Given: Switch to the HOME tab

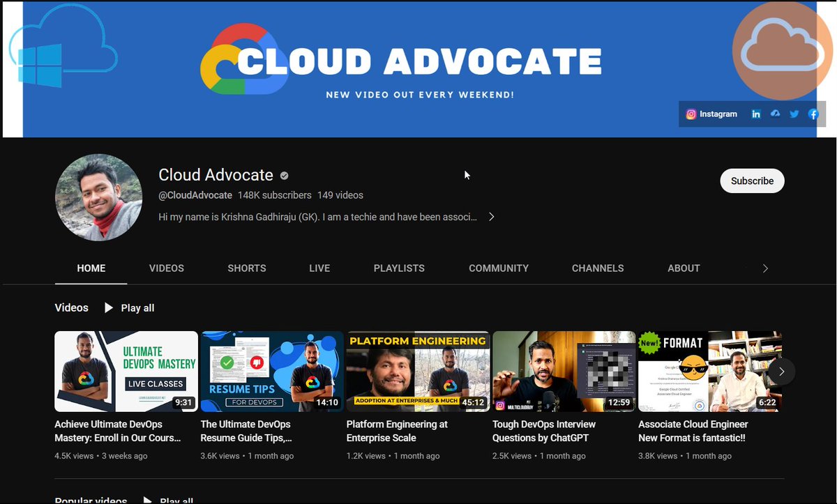Looking at the screenshot, I should 91,268.
